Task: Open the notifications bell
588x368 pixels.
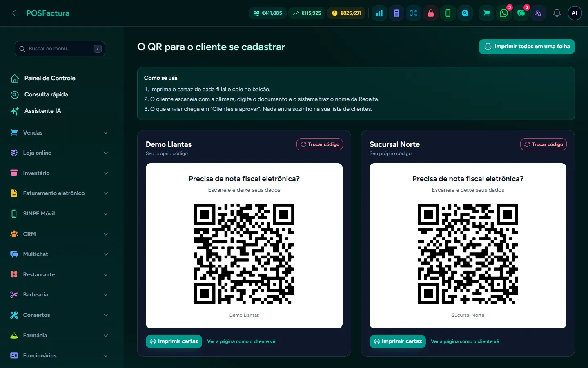Action: (557, 13)
